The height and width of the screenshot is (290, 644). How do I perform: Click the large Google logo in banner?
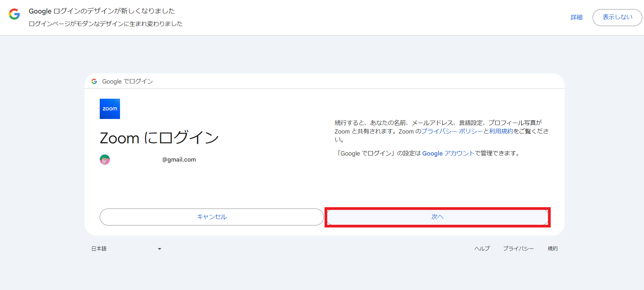click(x=14, y=14)
